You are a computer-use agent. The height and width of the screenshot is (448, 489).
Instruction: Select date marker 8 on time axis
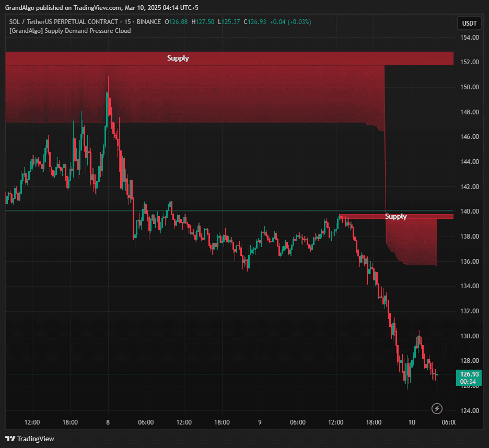[x=108, y=422]
